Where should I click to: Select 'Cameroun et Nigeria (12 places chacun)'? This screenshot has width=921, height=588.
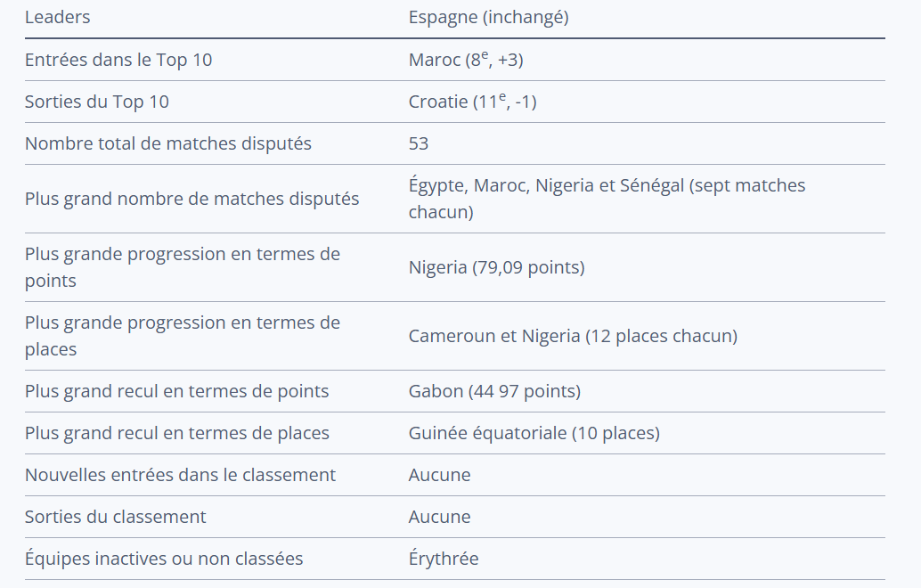tap(573, 336)
